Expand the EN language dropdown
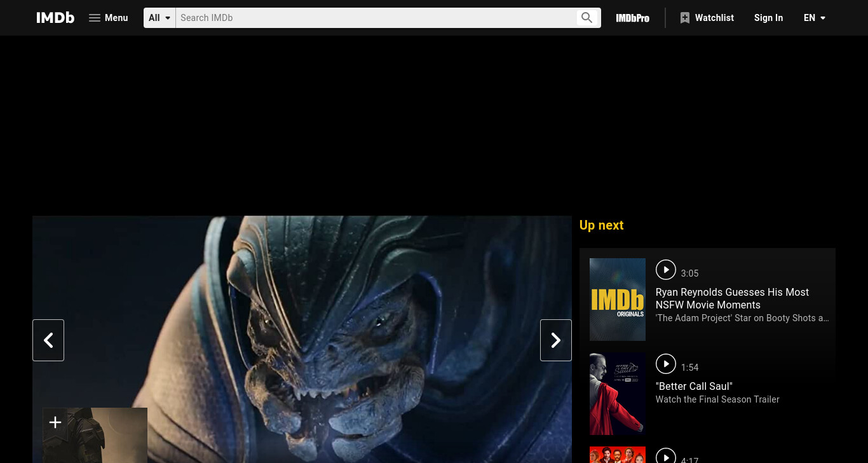 coord(815,18)
